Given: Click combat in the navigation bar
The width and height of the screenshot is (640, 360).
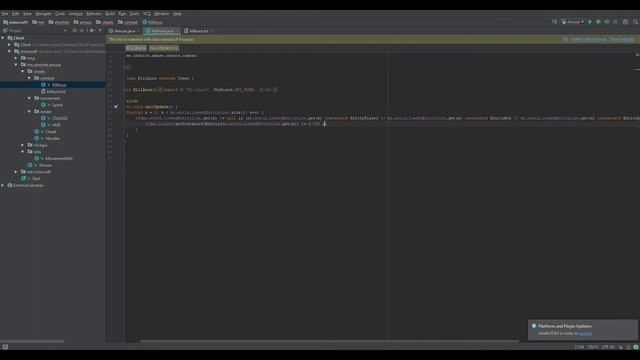Looking at the screenshot, I should (x=128, y=22).
